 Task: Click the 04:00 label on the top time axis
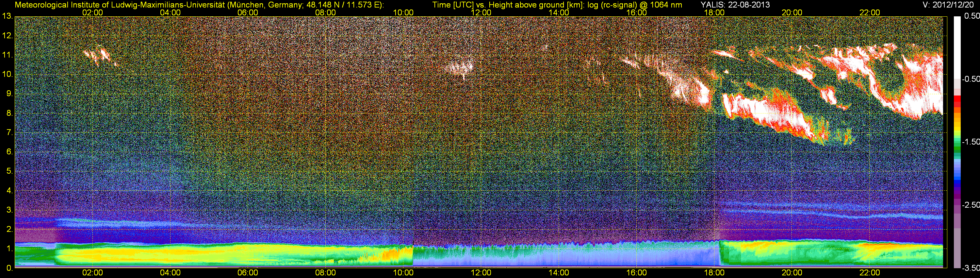pos(170,12)
